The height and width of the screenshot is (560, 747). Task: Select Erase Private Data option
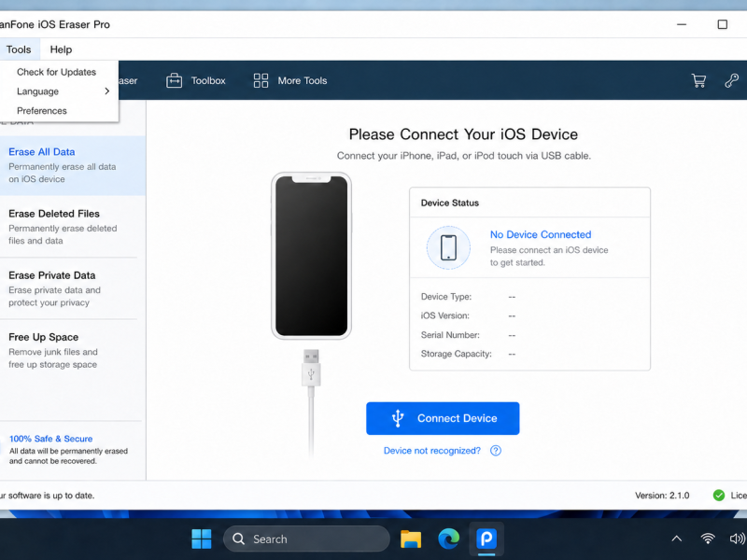[73, 288]
